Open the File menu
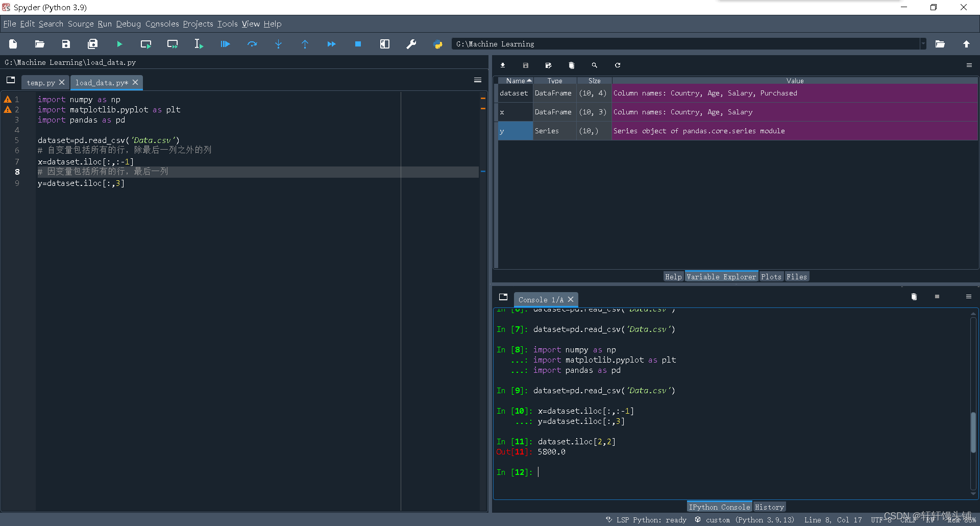 click(x=10, y=24)
